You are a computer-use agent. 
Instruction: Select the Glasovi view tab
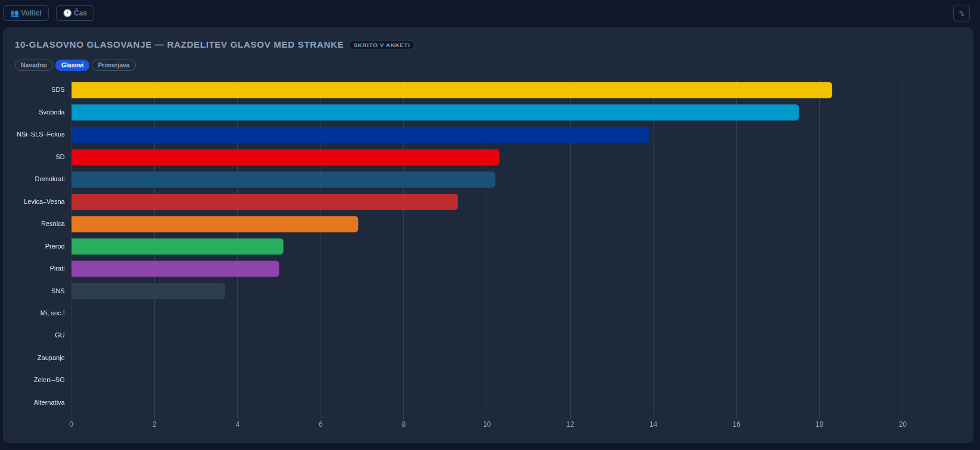[73, 66]
